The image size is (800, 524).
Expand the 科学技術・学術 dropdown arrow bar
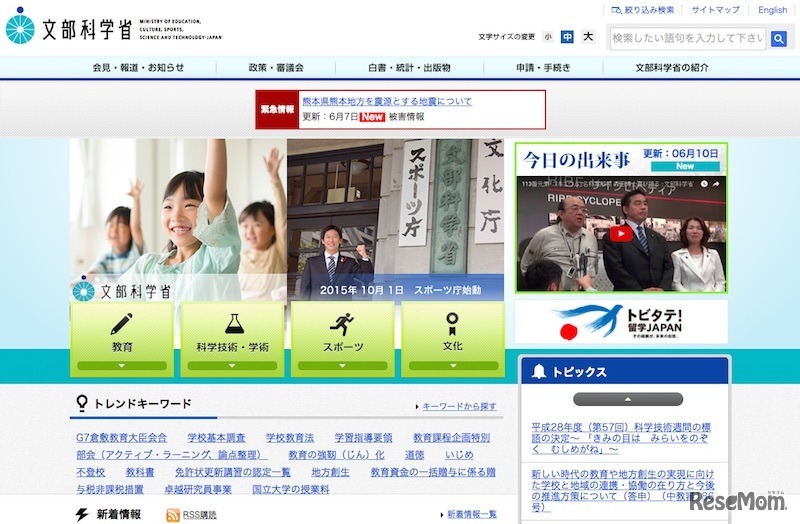232,366
